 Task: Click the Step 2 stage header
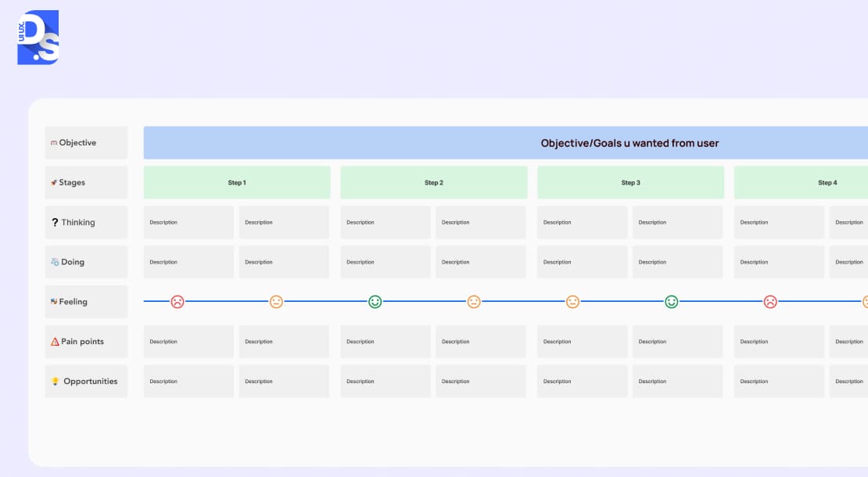coord(434,182)
